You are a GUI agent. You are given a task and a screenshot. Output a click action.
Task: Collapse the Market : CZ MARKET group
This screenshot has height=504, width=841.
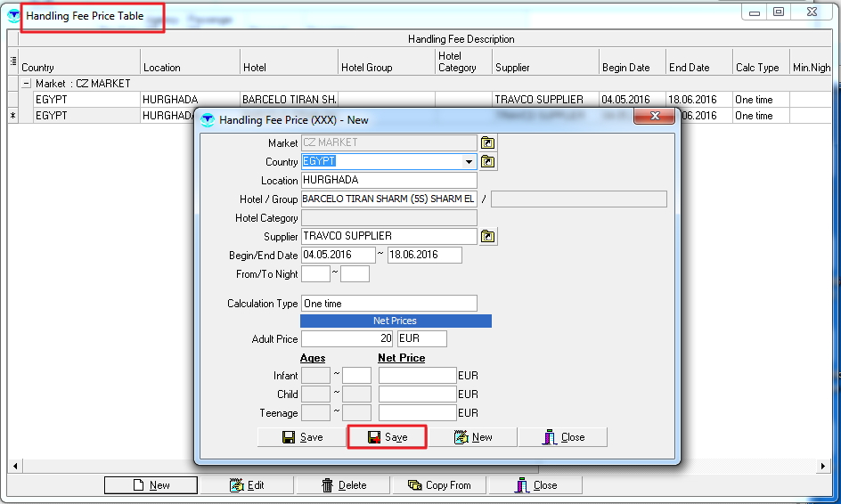(26, 84)
